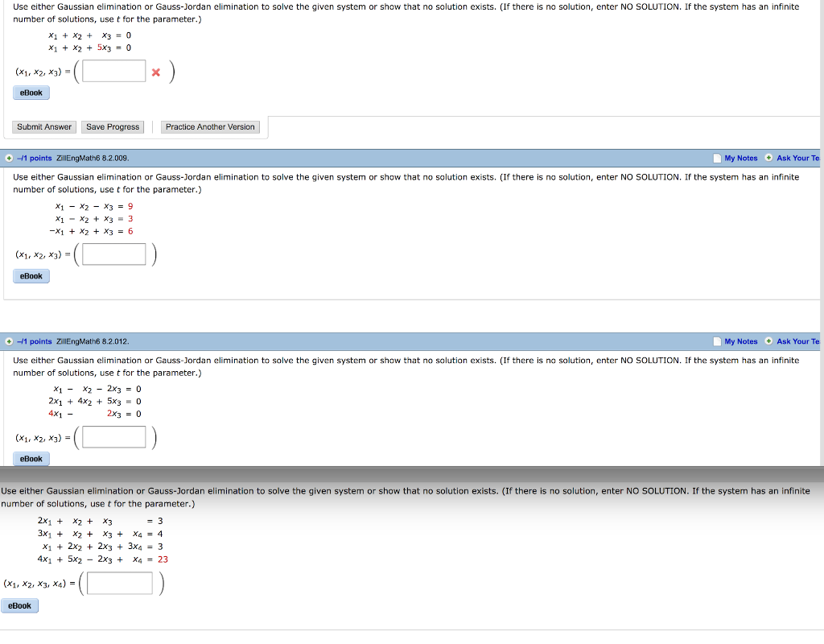
Task: Expand problem 8.2.012 via its plus icon
Action: 7,341
